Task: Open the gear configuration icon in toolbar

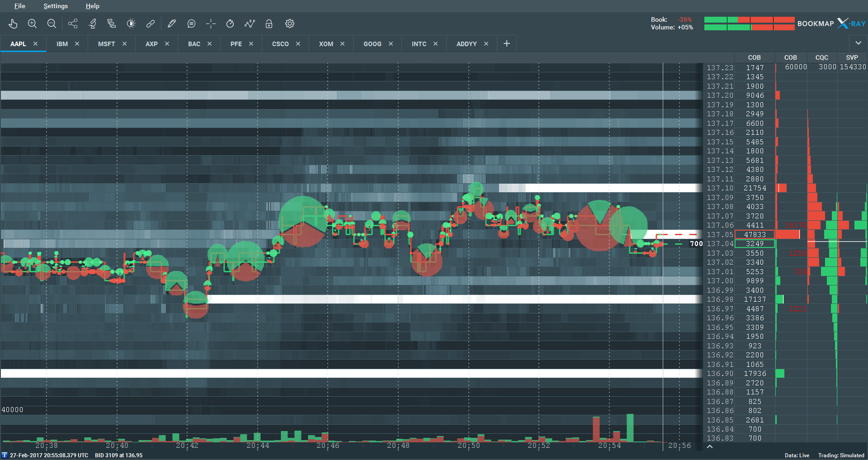Action: pos(290,24)
